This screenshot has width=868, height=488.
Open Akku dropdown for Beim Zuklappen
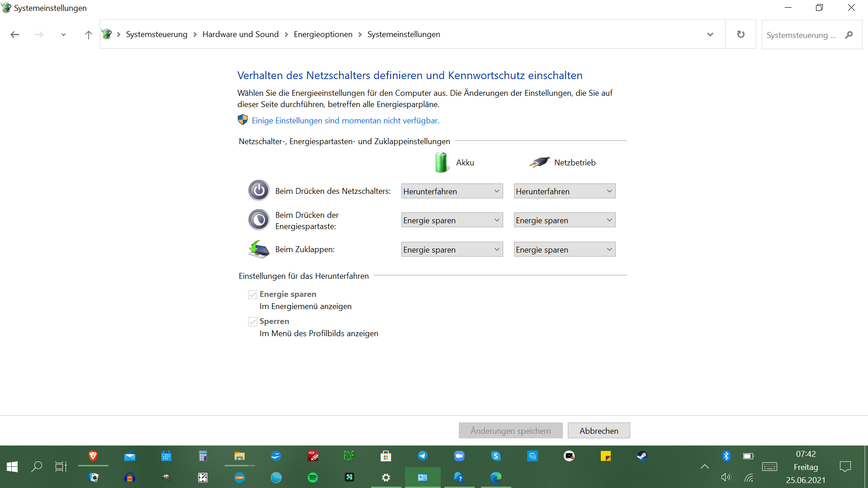pos(452,249)
